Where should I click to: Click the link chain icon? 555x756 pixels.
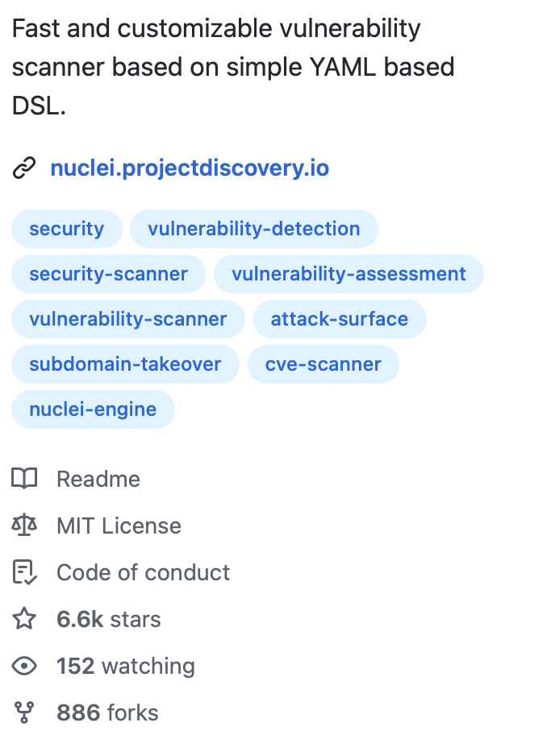click(24, 169)
